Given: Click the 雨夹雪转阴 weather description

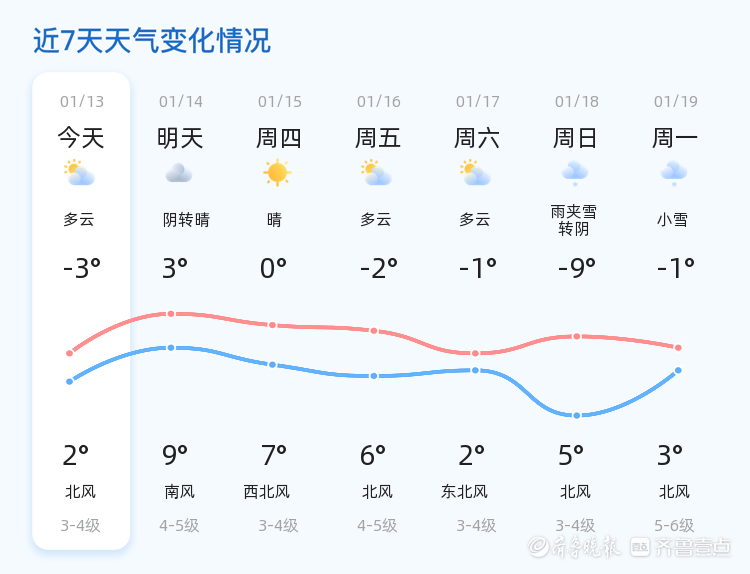Looking at the screenshot, I should pos(575,220).
